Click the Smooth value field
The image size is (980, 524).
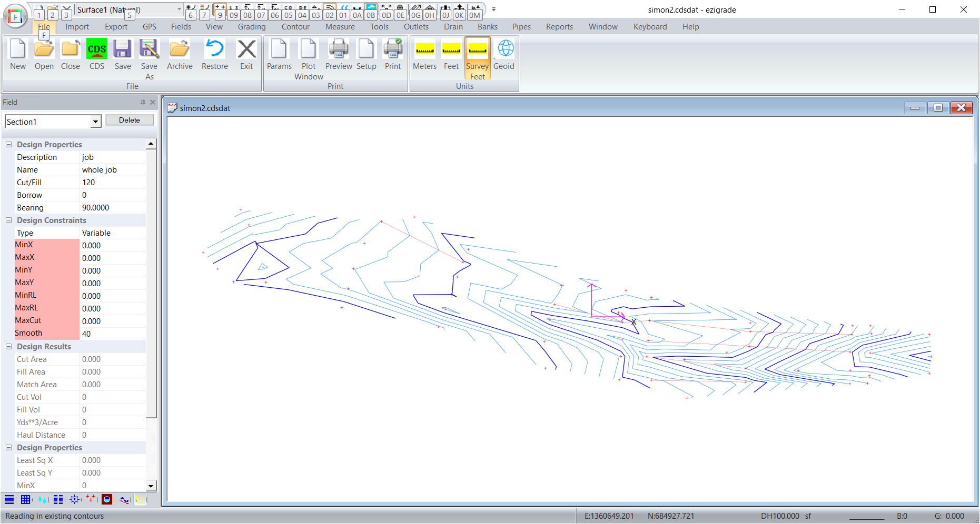pos(112,334)
